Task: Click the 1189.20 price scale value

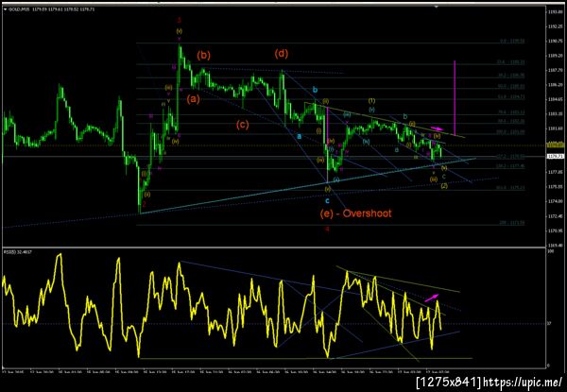Action: [x=555, y=56]
